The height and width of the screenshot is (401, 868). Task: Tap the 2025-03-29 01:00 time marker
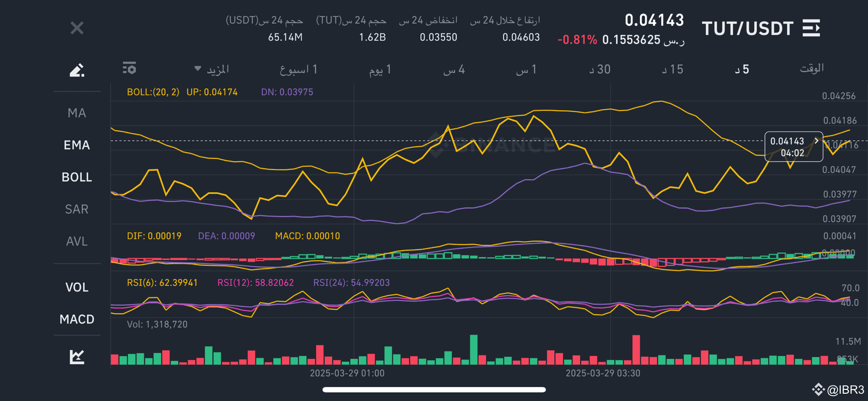(347, 373)
